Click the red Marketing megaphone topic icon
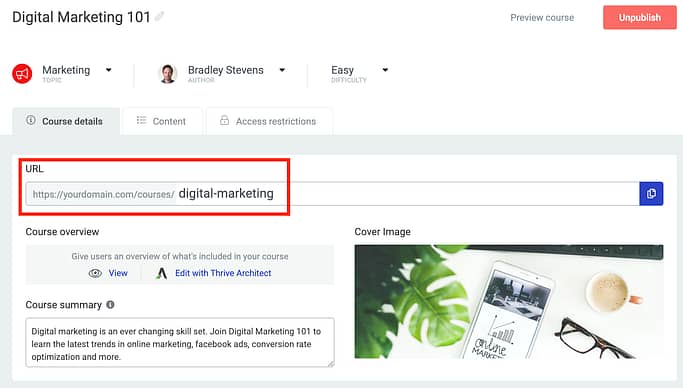683x388 pixels. coord(22,73)
